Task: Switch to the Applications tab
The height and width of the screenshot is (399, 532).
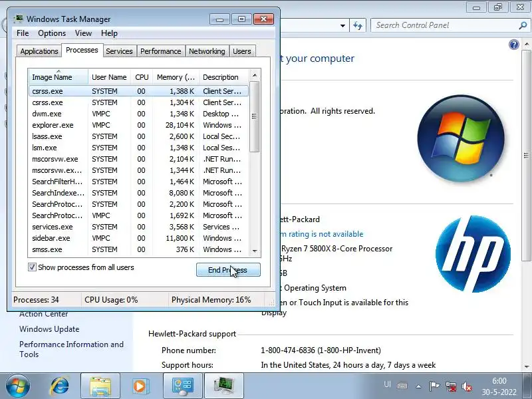Action: tap(39, 51)
